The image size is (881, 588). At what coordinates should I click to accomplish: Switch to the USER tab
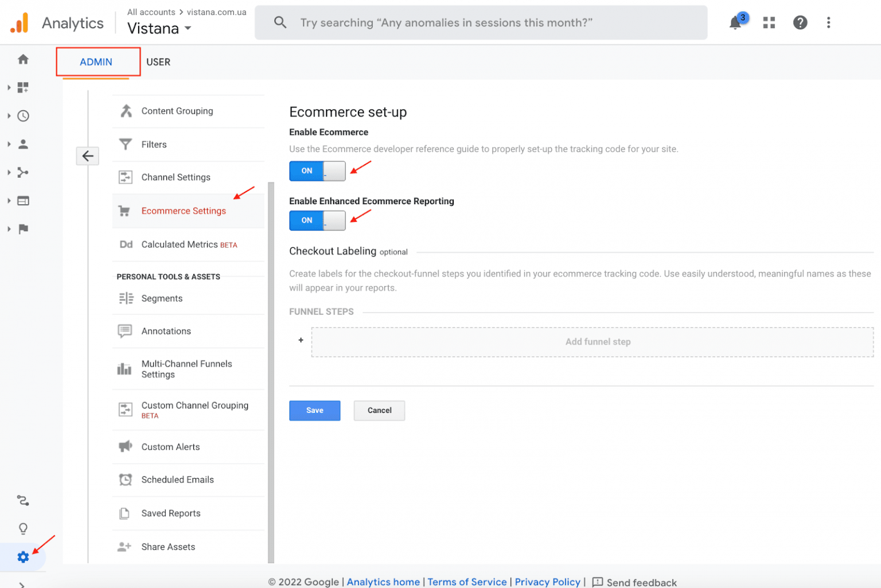158,62
